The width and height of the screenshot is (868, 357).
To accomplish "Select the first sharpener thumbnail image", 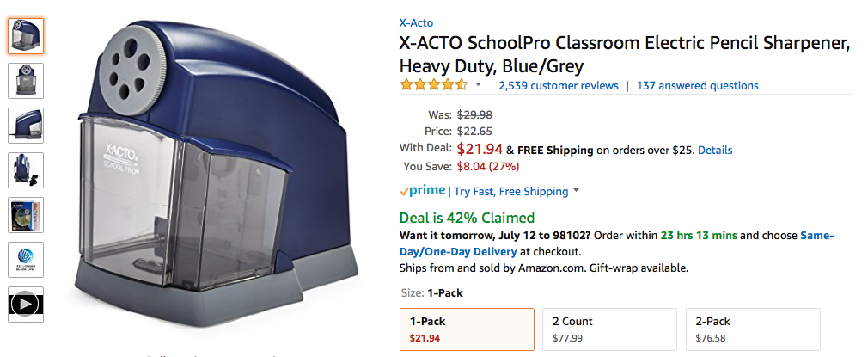I will [26, 36].
